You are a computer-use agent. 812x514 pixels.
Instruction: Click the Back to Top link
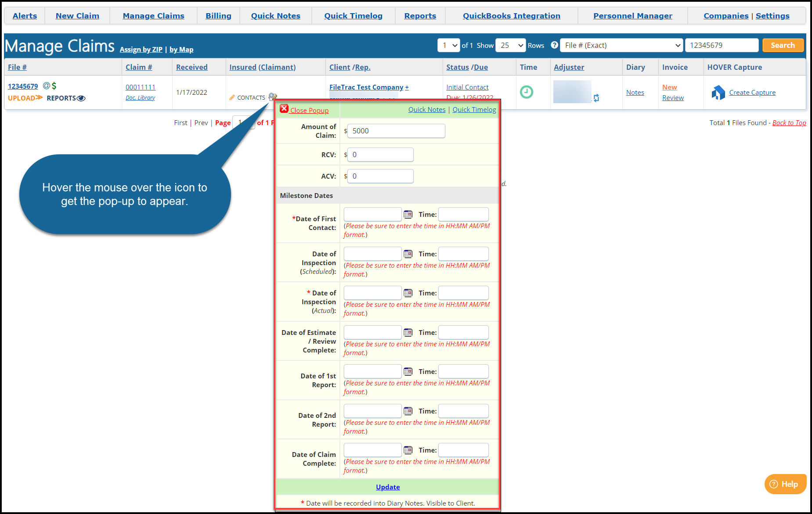[789, 122]
